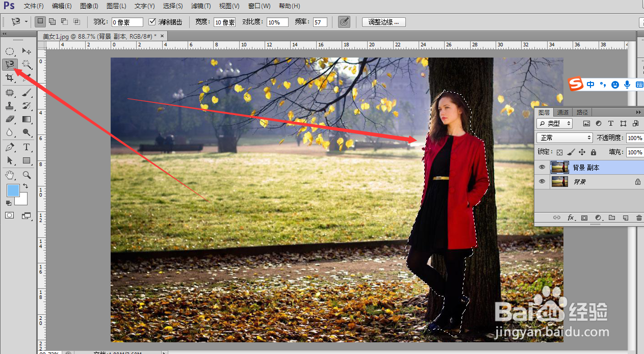The width and height of the screenshot is (644, 354).
Task: Select the Move tool
Action: click(x=27, y=51)
